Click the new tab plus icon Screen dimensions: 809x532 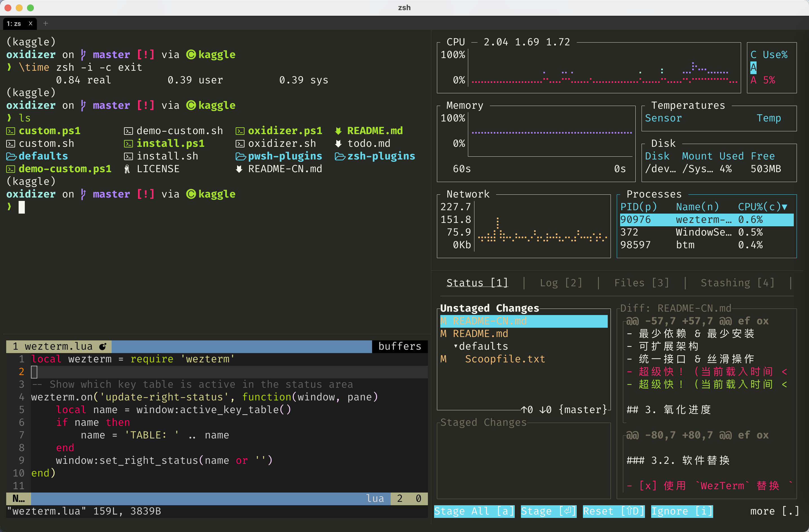[46, 23]
